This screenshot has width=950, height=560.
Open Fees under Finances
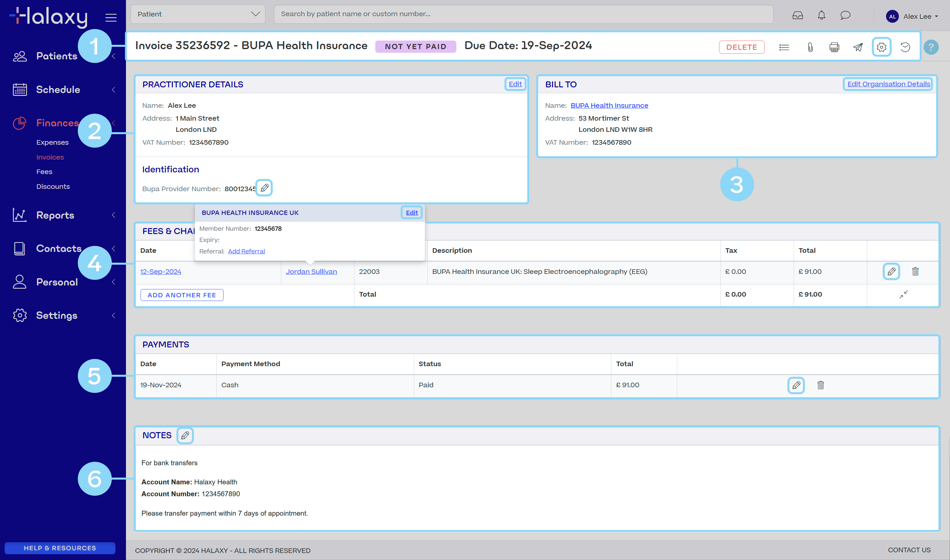(44, 172)
